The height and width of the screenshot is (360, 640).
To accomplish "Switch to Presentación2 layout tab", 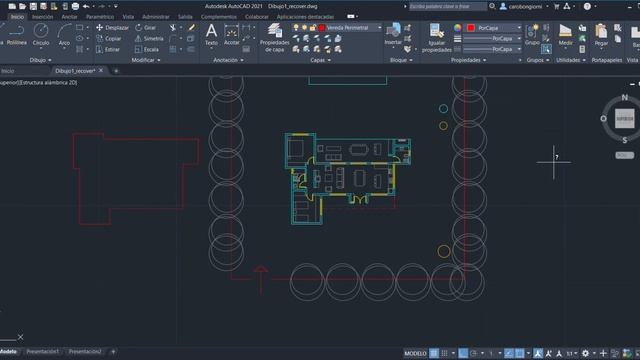I will 84,351.
